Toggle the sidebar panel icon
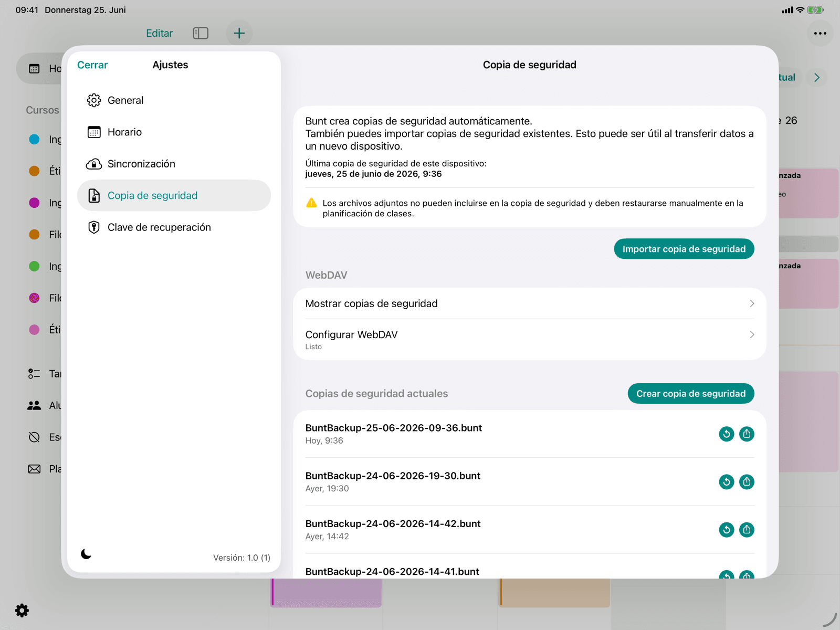The height and width of the screenshot is (630, 840). tap(201, 33)
